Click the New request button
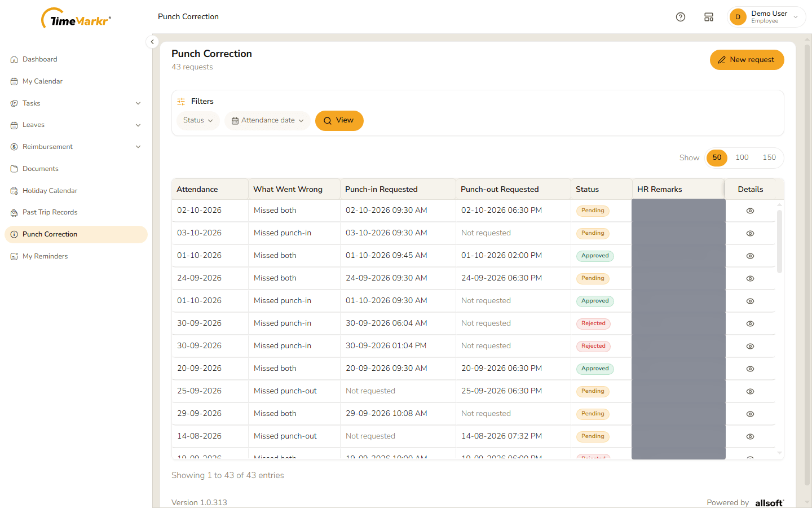Screen dimensions: 812x508 (x=747, y=60)
